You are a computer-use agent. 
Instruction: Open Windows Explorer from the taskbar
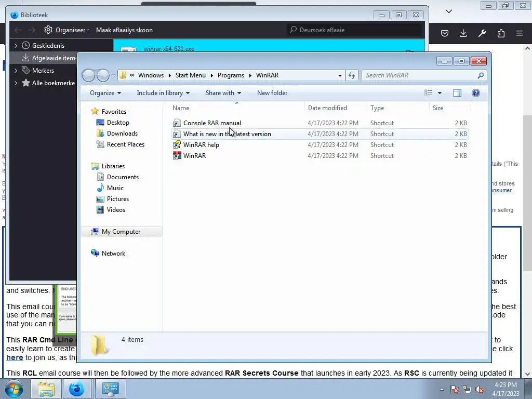click(46, 389)
